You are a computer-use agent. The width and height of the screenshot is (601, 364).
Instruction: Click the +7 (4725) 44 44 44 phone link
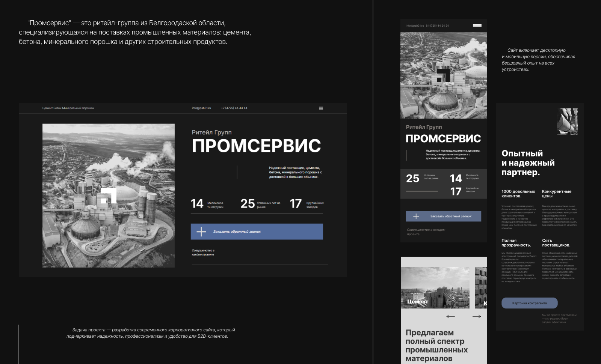pos(234,108)
